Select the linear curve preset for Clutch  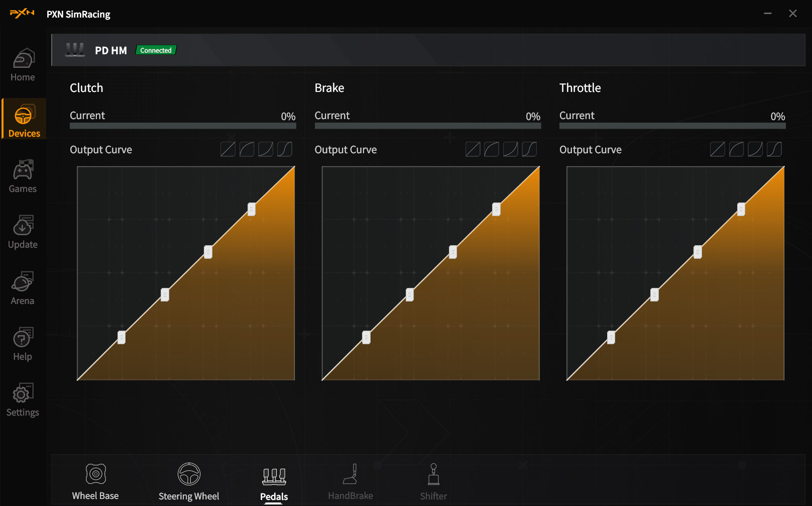[x=228, y=149]
